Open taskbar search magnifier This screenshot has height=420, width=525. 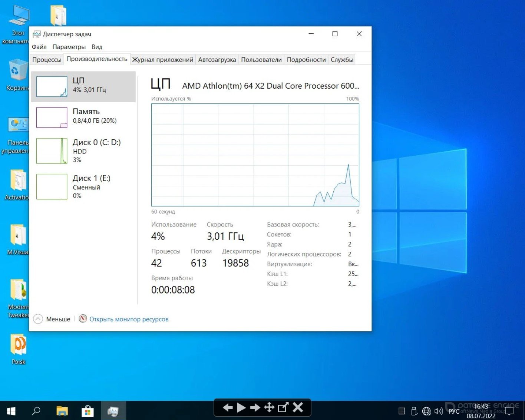click(x=36, y=411)
